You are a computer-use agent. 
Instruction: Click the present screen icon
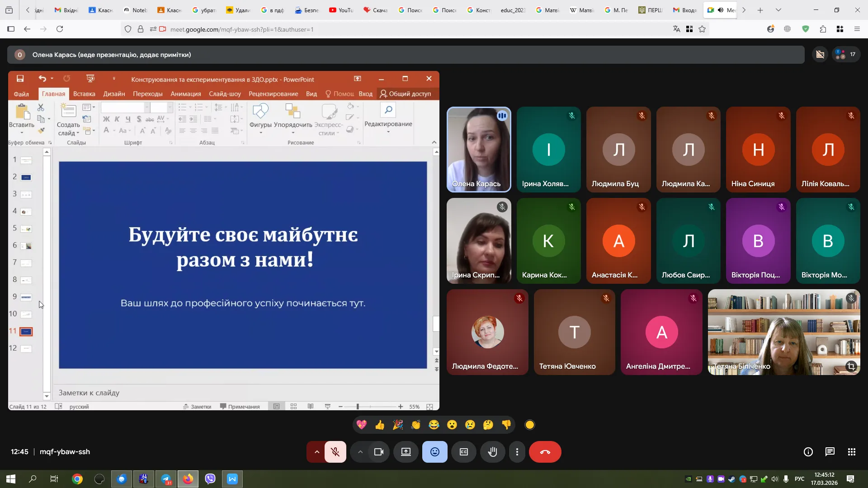pos(406,452)
